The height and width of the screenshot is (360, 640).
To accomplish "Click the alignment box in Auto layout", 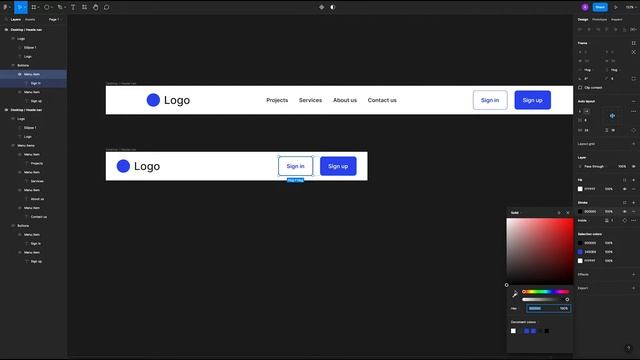I will (612, 116).
